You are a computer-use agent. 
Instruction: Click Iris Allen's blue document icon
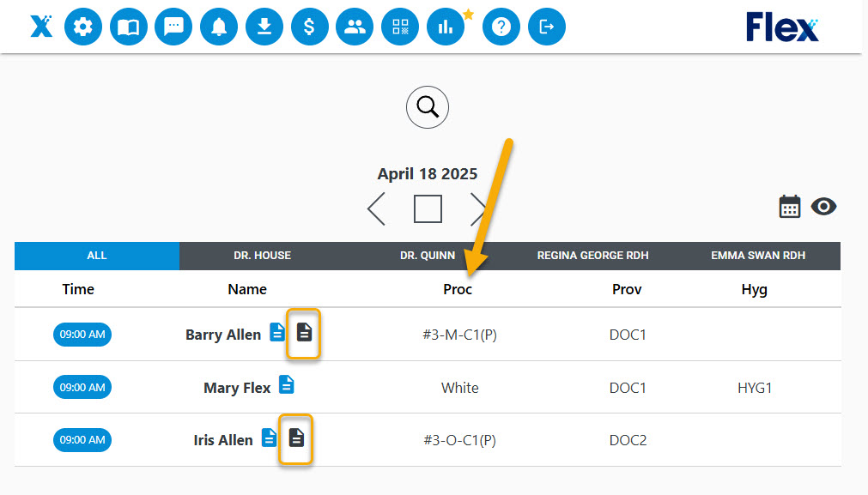coord(269,438)
